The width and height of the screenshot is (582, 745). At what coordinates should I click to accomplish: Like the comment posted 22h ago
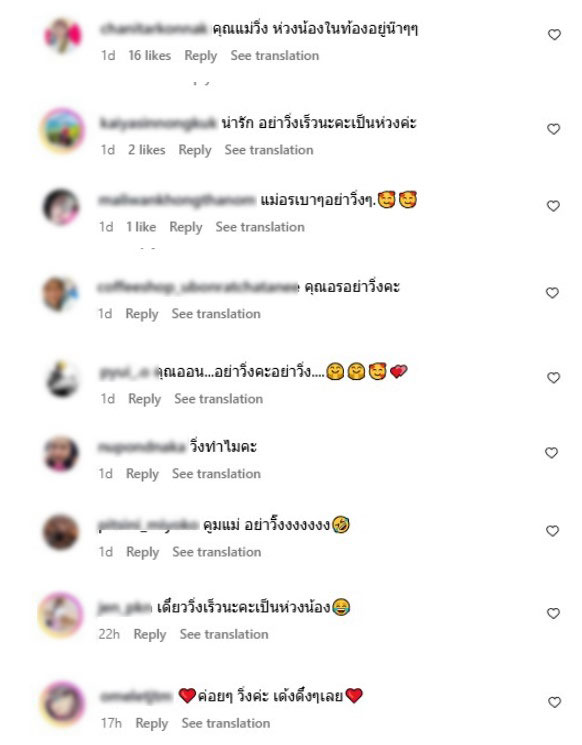(553, 613)
